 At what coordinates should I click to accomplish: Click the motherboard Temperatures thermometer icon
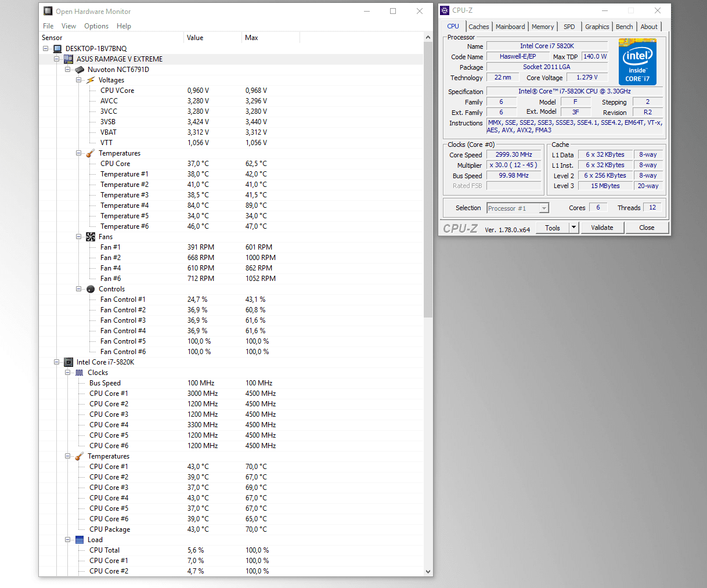pos(91,153)
